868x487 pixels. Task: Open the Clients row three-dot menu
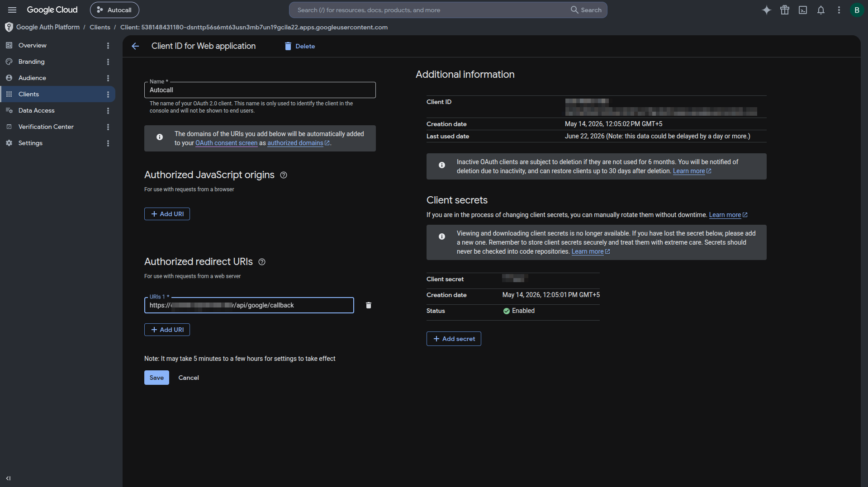(x=108, y=95)
